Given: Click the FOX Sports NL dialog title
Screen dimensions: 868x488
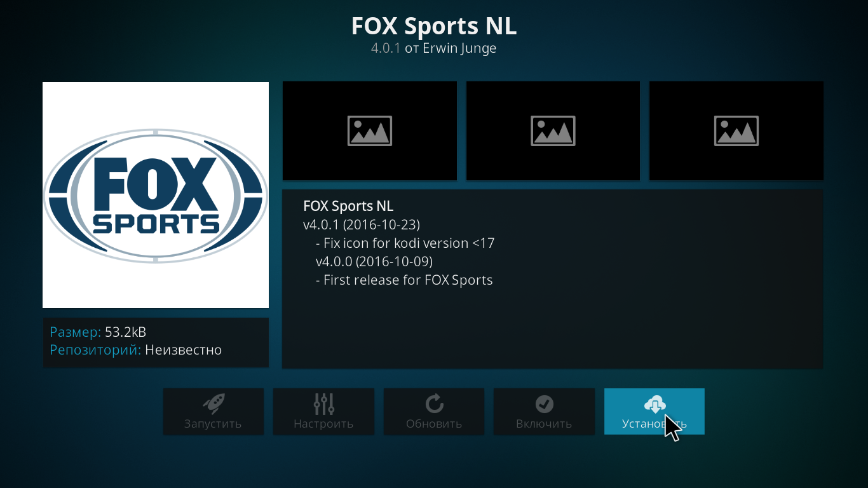Looking at the screenshot, I should point(434,26).
